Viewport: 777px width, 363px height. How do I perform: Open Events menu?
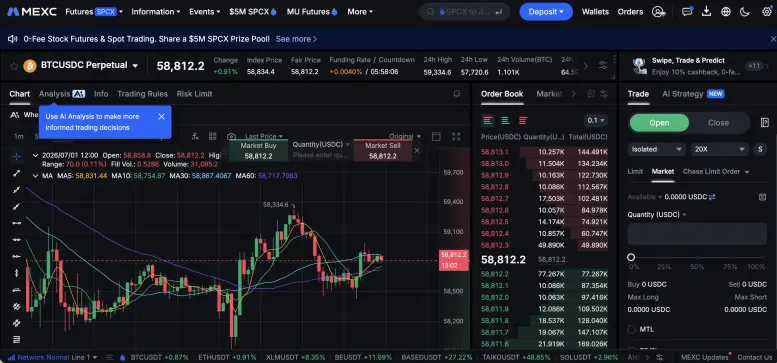(205, 11)
